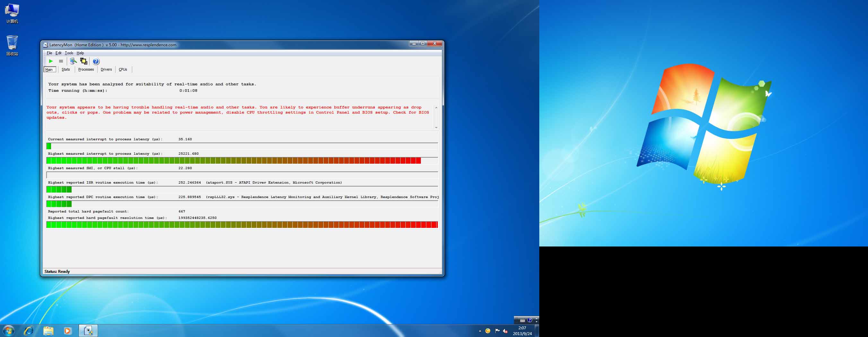Open the Tools menu

tap(69, 53)
